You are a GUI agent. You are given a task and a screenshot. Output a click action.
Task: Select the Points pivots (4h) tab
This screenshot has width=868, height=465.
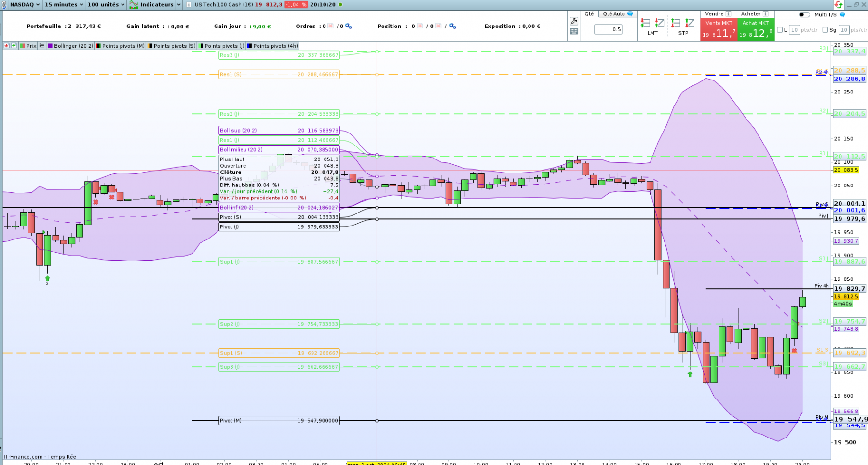272,46
